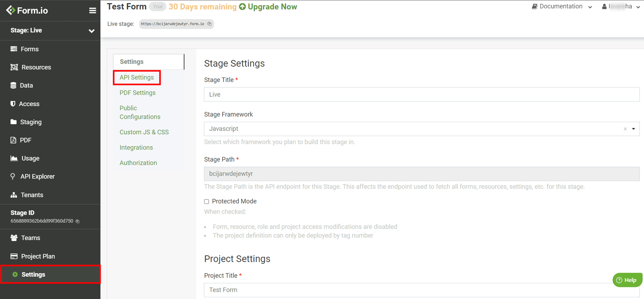Click the Stage Title input field
The width and height of the screenshot is (644, 299).
421,94
